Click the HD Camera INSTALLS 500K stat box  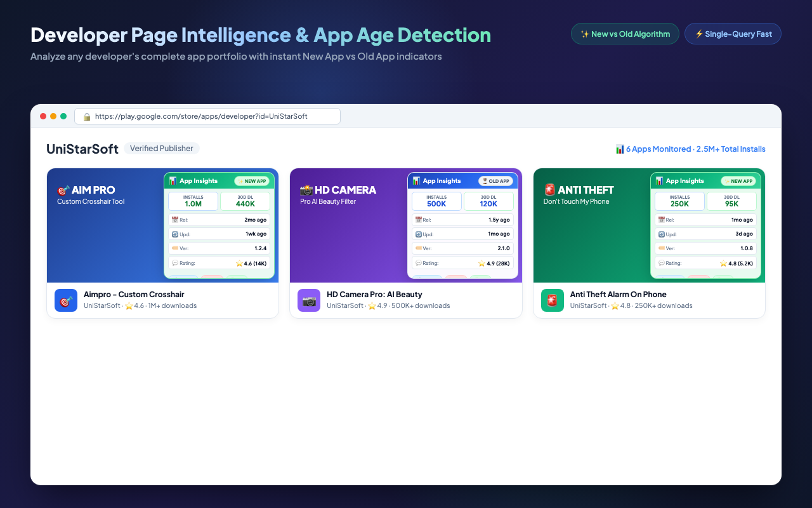pos(436,201)
